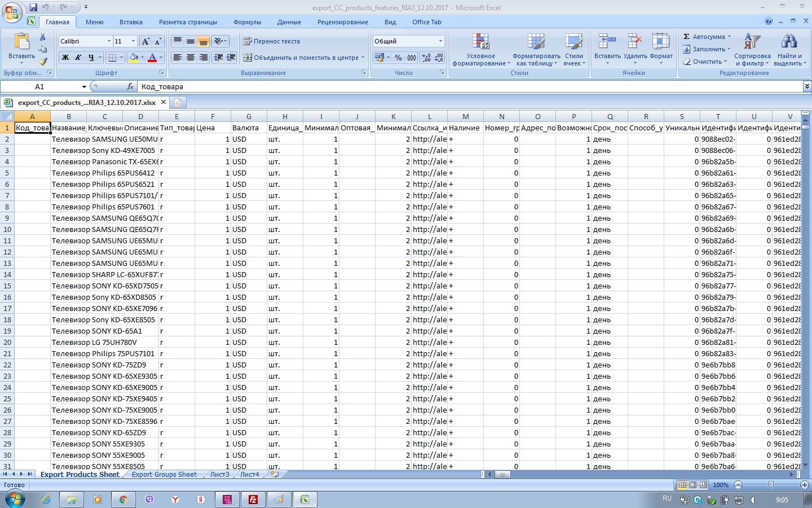Click the formula bar input showing Код_товара

pyautogui.click(x=470, y=86)
